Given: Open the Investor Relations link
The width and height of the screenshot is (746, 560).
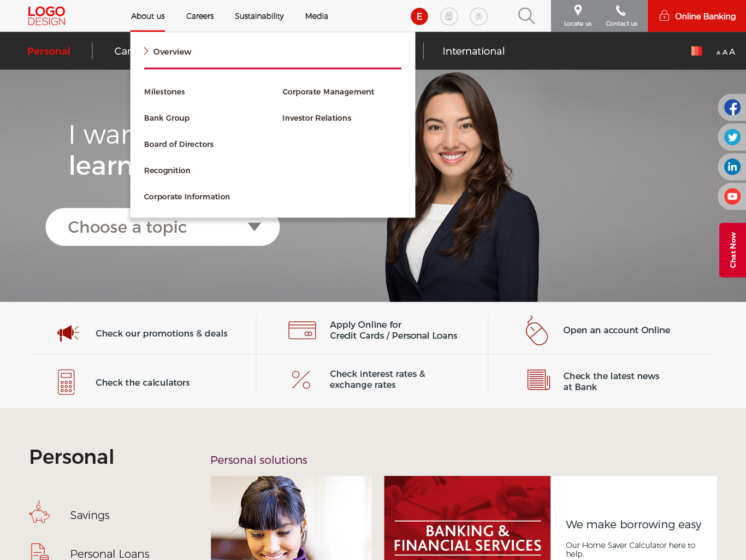Looking at the screenshot, I should click(317, 117).
